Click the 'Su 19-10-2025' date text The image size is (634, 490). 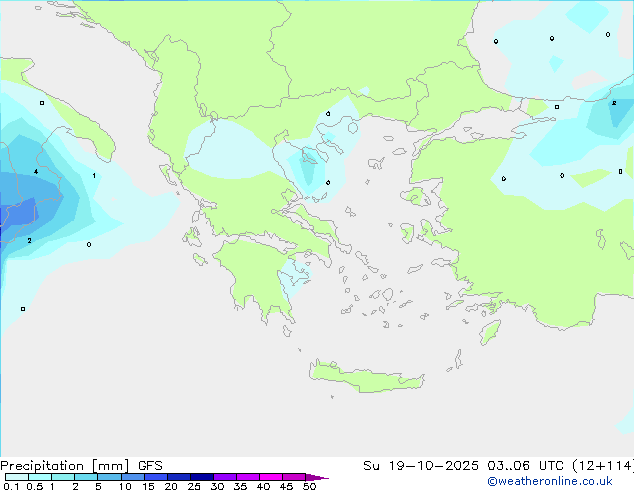[x=421, y=466]
